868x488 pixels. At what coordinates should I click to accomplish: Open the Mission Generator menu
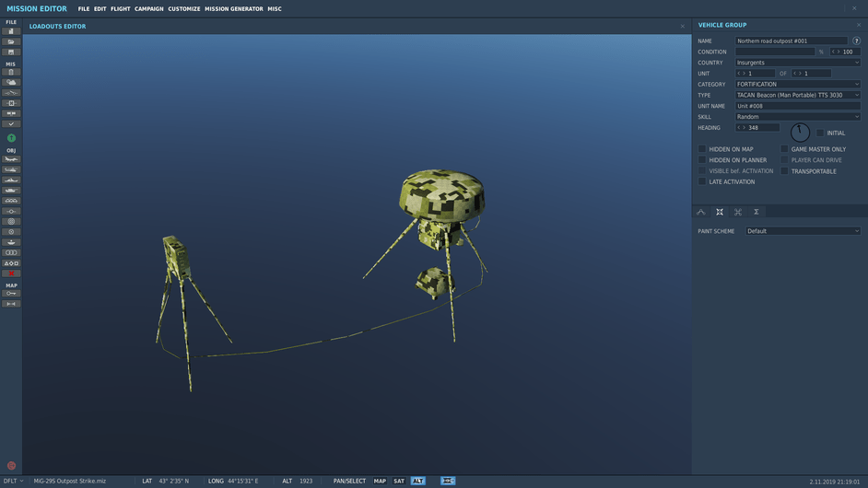pyautogui.click(x=234, y=9)
